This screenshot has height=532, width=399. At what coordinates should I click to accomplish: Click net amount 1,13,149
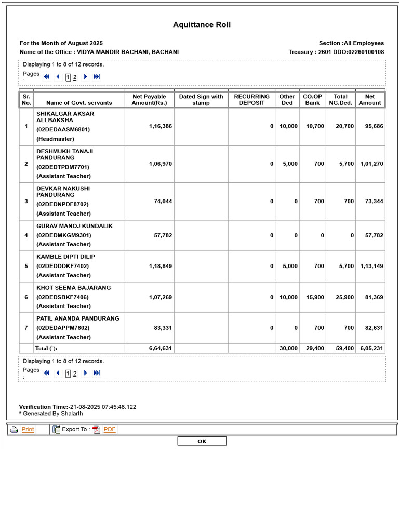(372, 267)
